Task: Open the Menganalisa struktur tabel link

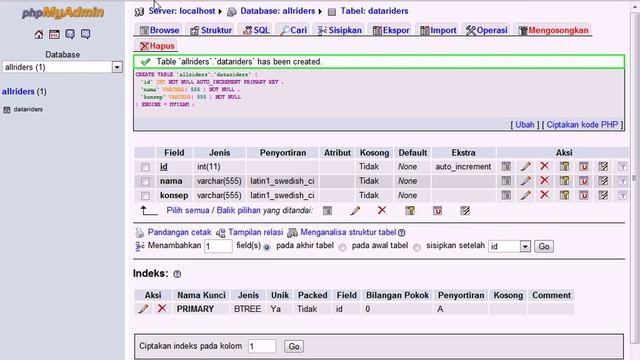Action: point(348,232)
